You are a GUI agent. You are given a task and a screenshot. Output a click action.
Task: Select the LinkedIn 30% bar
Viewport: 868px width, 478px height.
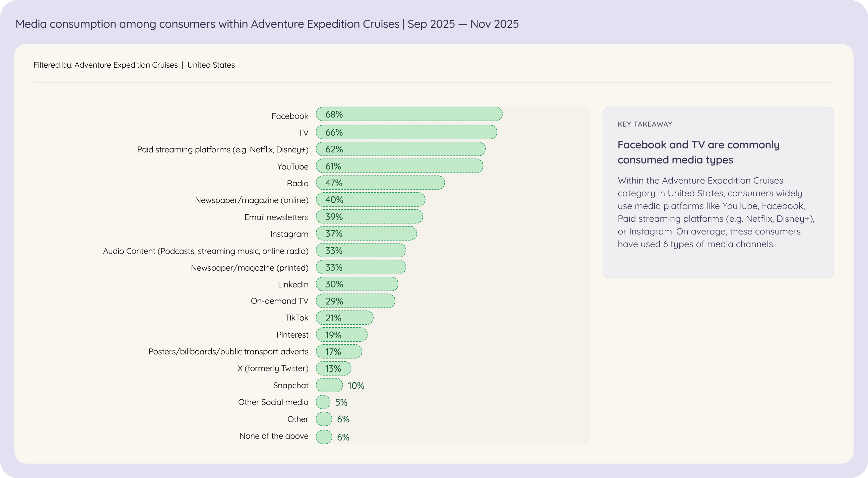356,284
